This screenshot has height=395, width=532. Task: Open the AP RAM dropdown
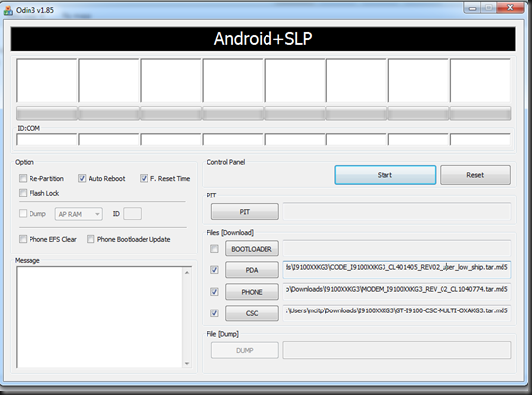[x=79, y=214]
